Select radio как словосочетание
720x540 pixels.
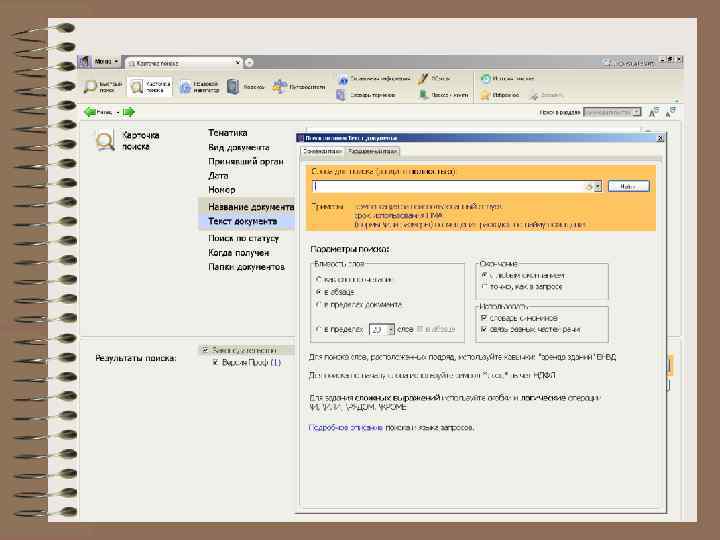point(318,279)
